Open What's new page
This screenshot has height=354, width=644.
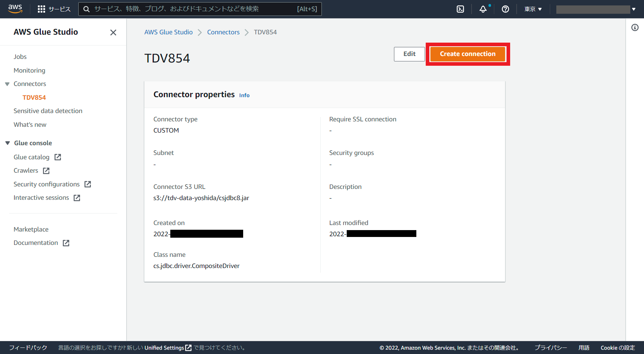(30, 125)
